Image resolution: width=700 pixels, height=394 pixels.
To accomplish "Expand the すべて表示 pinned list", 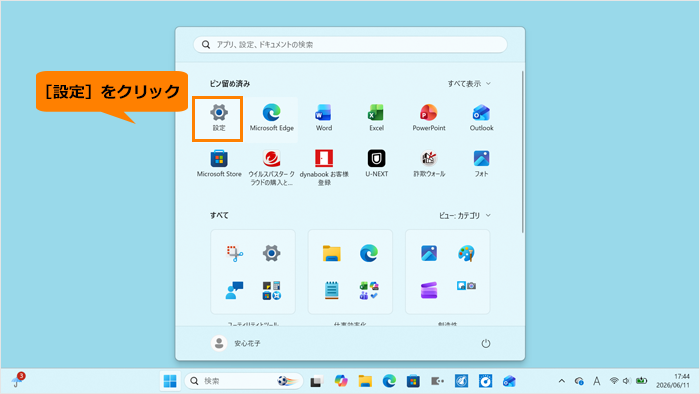I will click(x=469, y=83).
